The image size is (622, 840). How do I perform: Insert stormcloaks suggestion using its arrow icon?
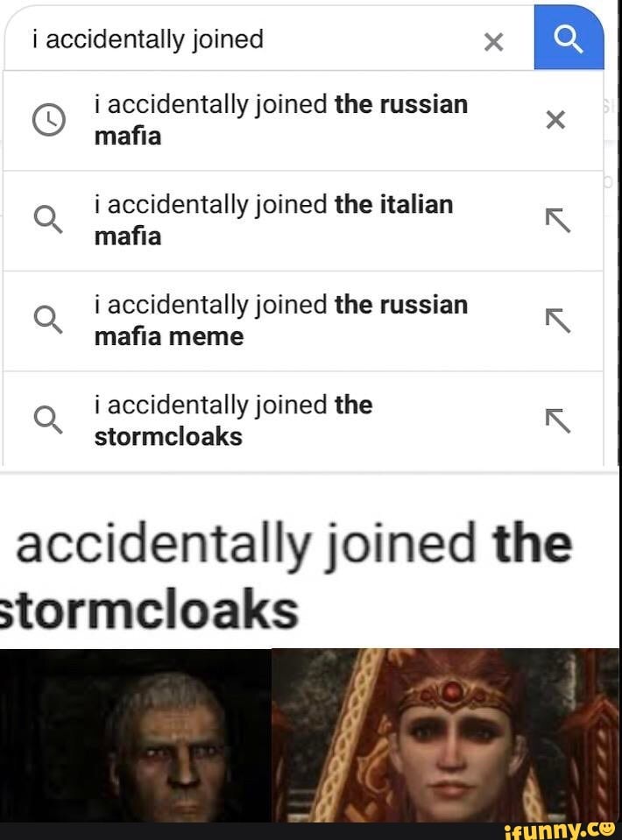[557, 420]
